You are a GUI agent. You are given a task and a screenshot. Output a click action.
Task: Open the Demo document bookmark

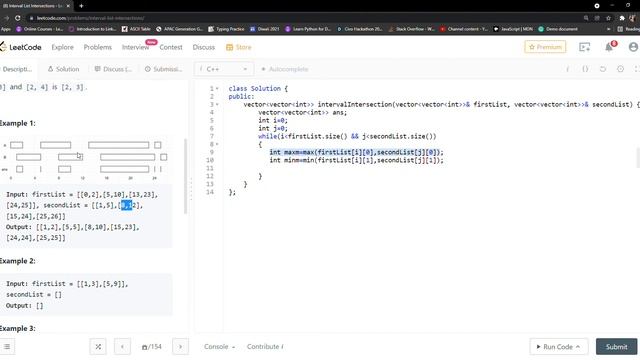[x=558, y=29]
